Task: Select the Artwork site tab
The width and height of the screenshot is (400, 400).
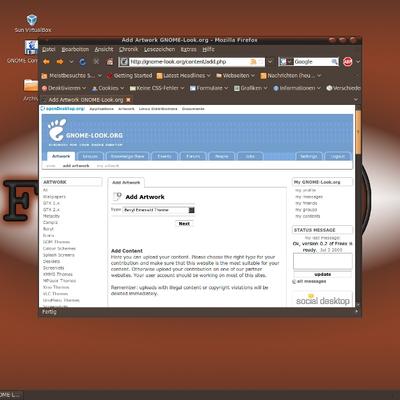Action: (x=61, y=156)
